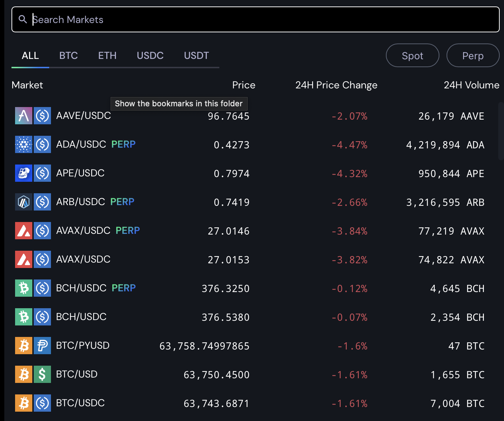Click the PayPal PYUSD token icon
The width and height of the screenshot is (504, 421).
point(42,346)
